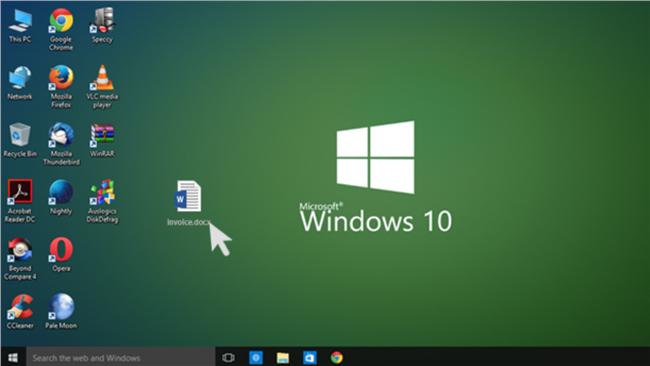The image size is (650, 366).
Task: Select the Beyond Compare 4 shortcut
Action: tap(19, 258)
